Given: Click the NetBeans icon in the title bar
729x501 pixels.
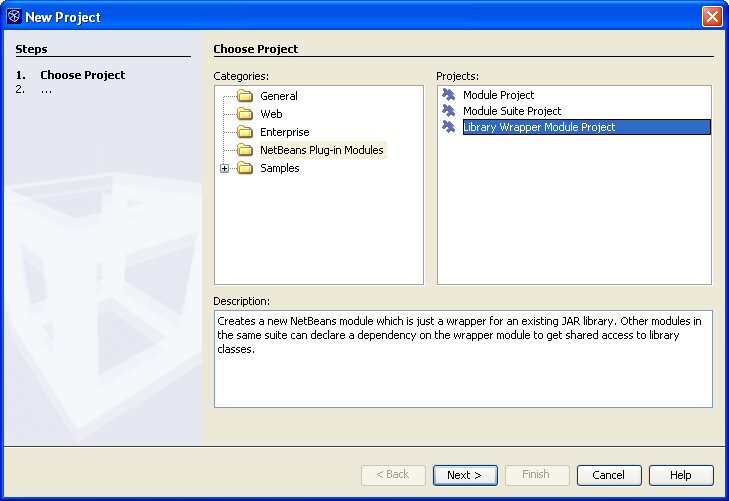Looking at the screenshot, I should [14, 16].
